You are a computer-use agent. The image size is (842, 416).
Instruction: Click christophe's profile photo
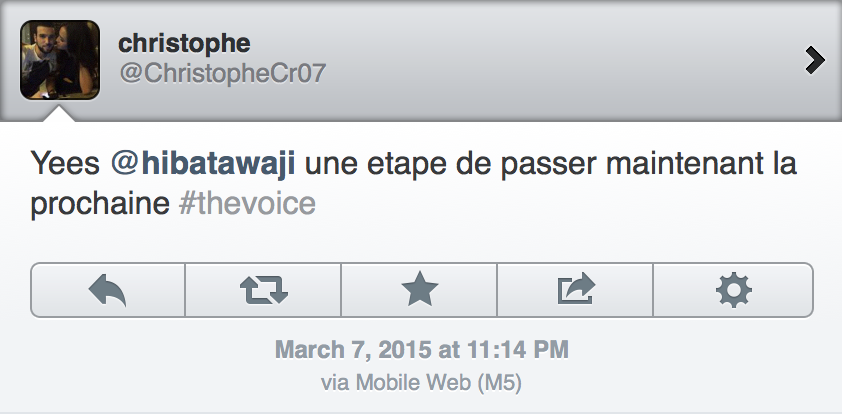pyautogui.click(x=60, y=60)
